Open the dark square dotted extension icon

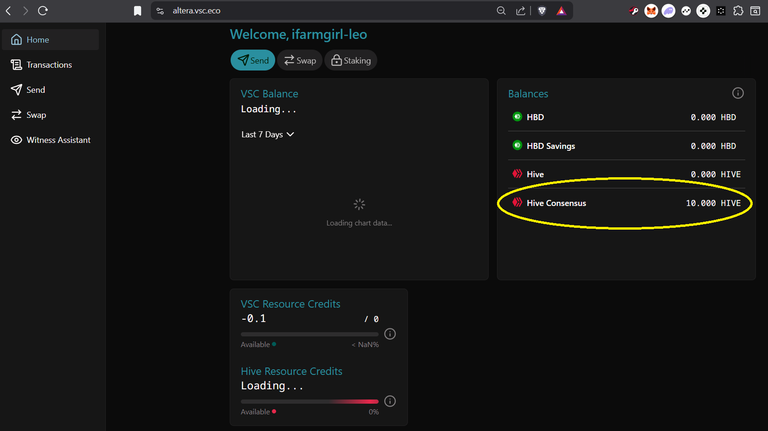click(720, 11)
